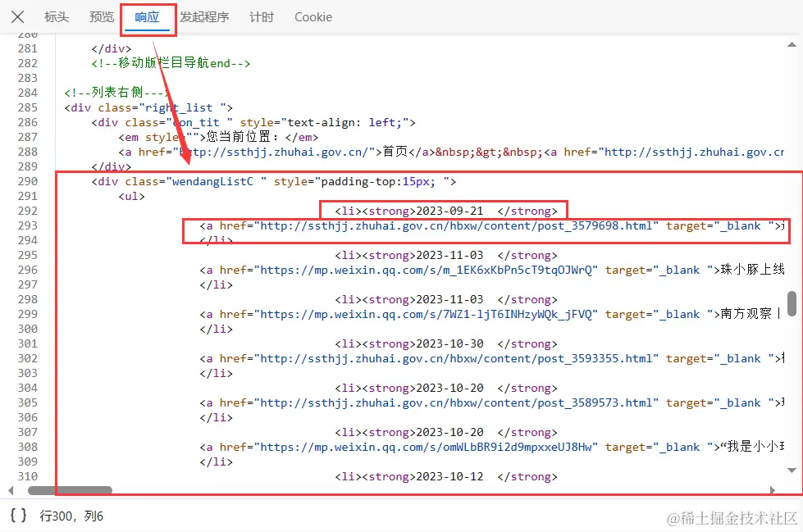Screen dimensions: 803x532
Task: Click horizontal scrollbar right arrow
Action: [x=773, y=490]
